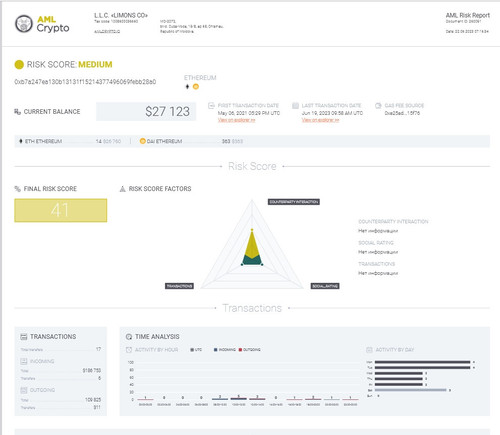500x435 pixels.
Task: Click the L.L.C. LIMONS CO company name
Action: (121, 15)
